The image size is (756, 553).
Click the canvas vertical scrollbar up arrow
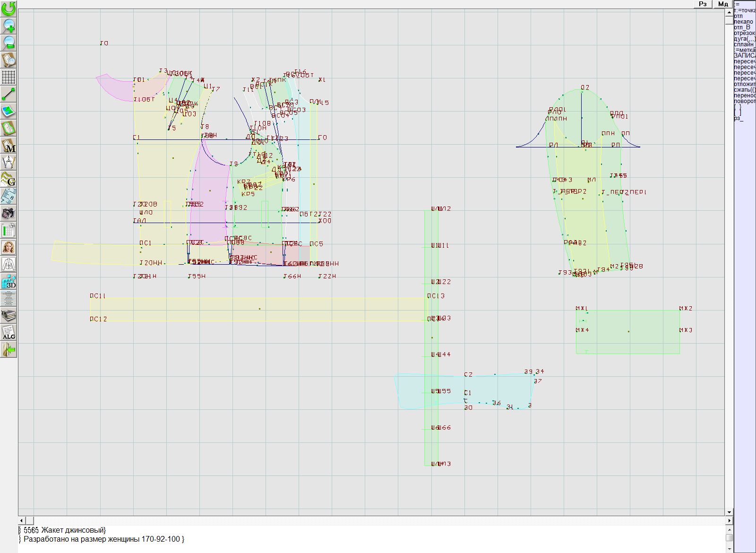pyautogui.click(x=729, y=12)
